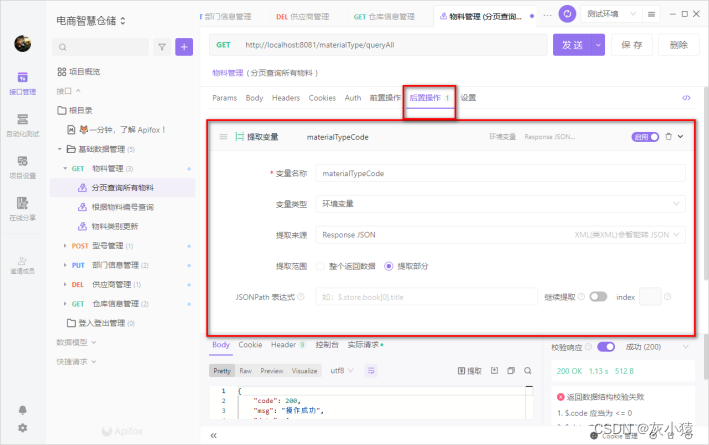The height and width of the screenshot is (445, 709).
Task: Select the Visualize response view
Action: tap(304, 371)
